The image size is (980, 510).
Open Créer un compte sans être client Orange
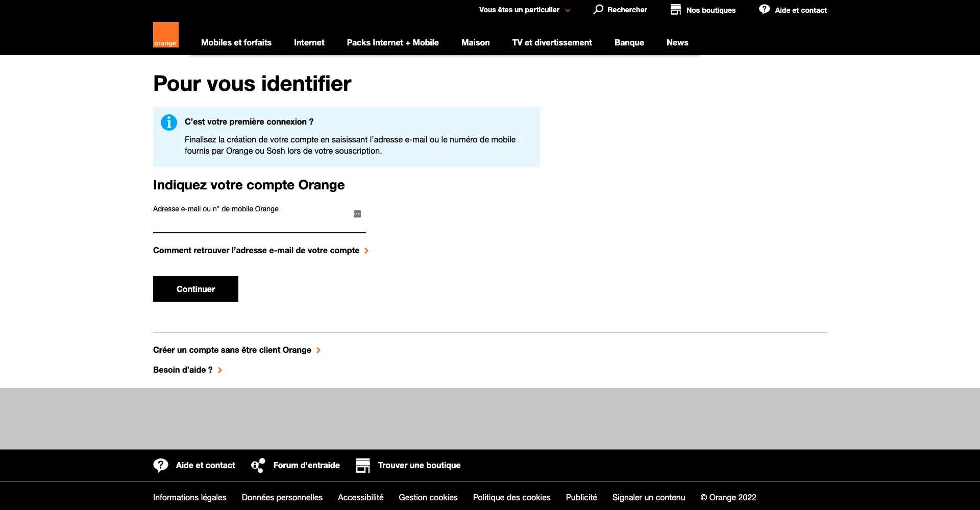232,350
